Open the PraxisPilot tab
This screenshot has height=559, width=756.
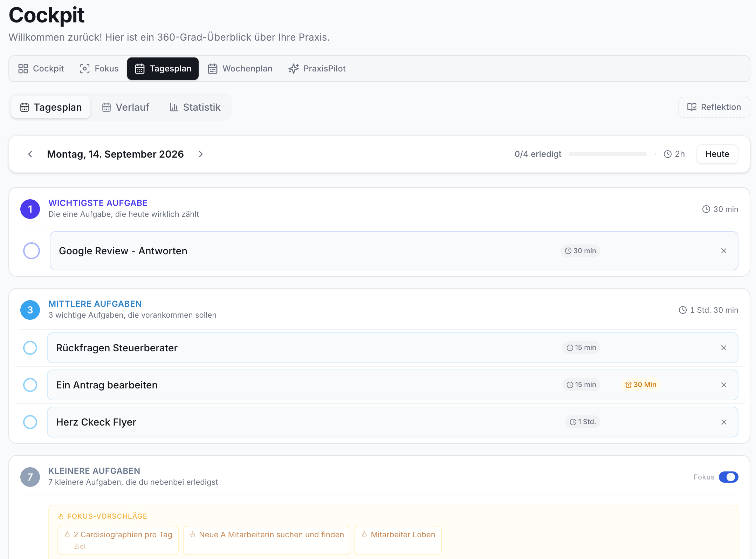pos(317,69)
